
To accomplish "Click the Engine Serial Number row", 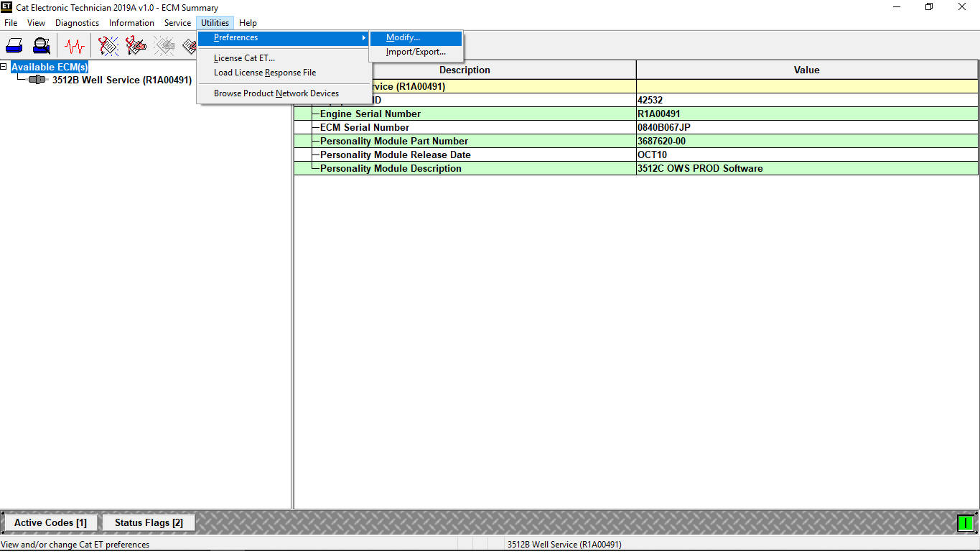I will point(636,114).
